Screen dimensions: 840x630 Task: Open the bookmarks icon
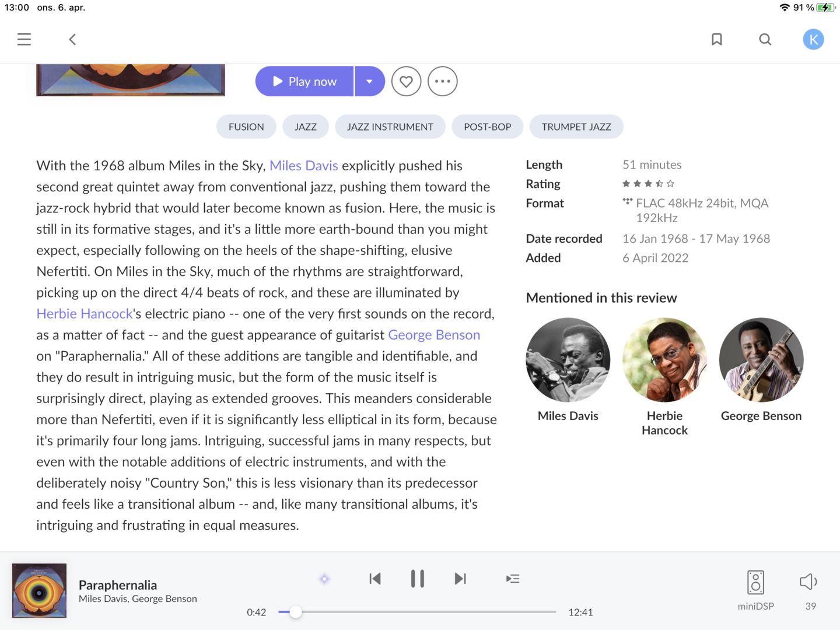(717, 39)
